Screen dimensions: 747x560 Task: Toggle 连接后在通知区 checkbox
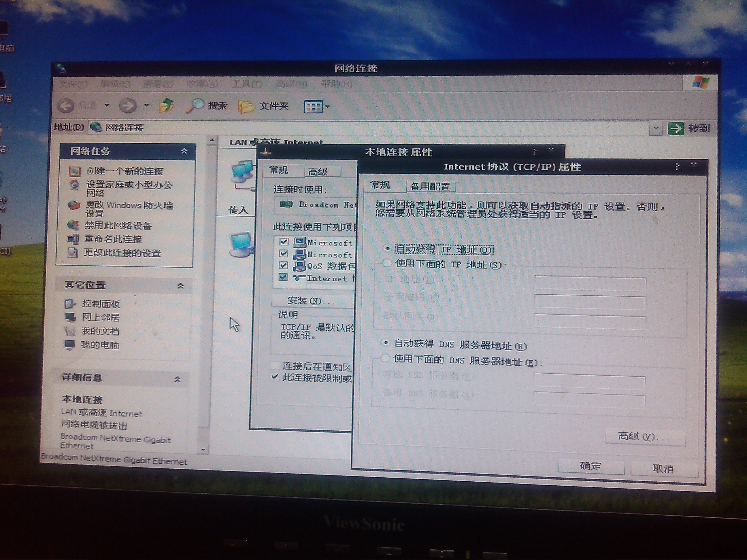pyautogui.click(x=276, y=365)
